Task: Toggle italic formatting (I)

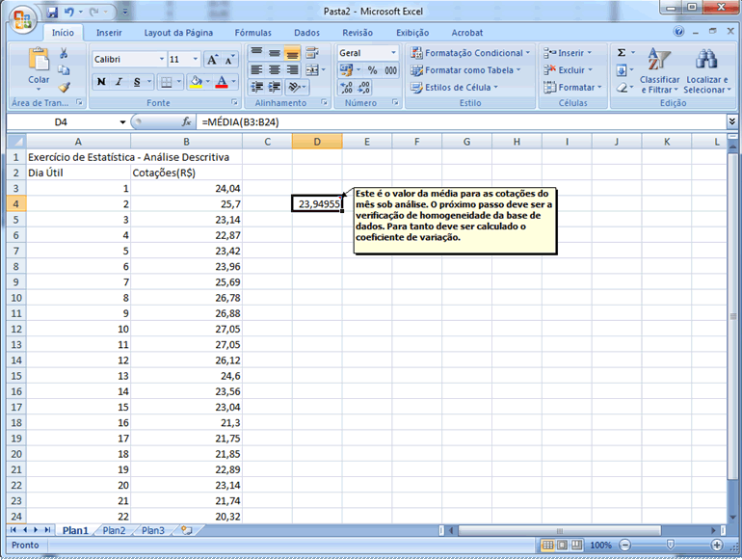Action: coord(119,82)
